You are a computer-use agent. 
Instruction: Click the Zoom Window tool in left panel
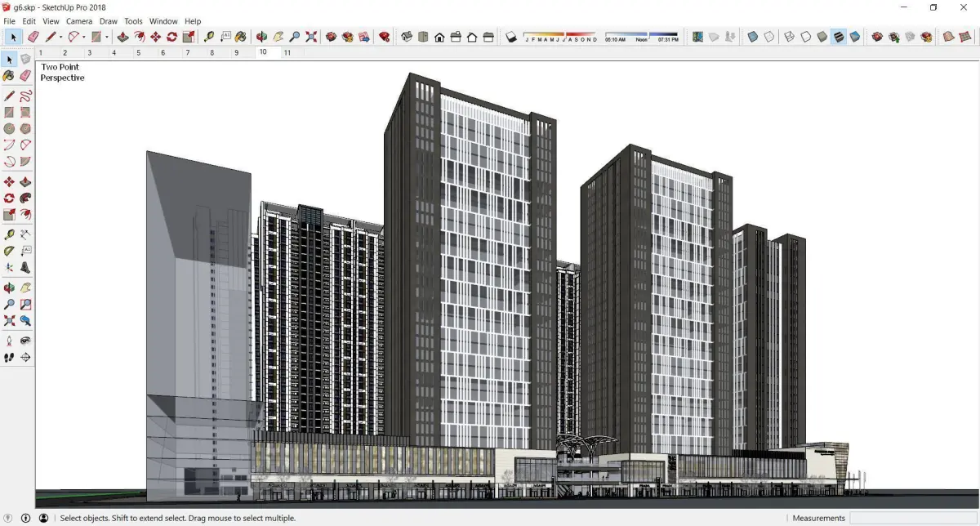coord(25,305)
